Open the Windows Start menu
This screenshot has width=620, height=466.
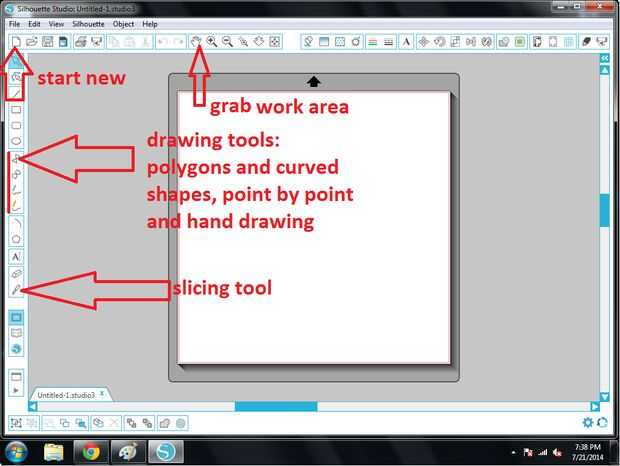[16, 452]
